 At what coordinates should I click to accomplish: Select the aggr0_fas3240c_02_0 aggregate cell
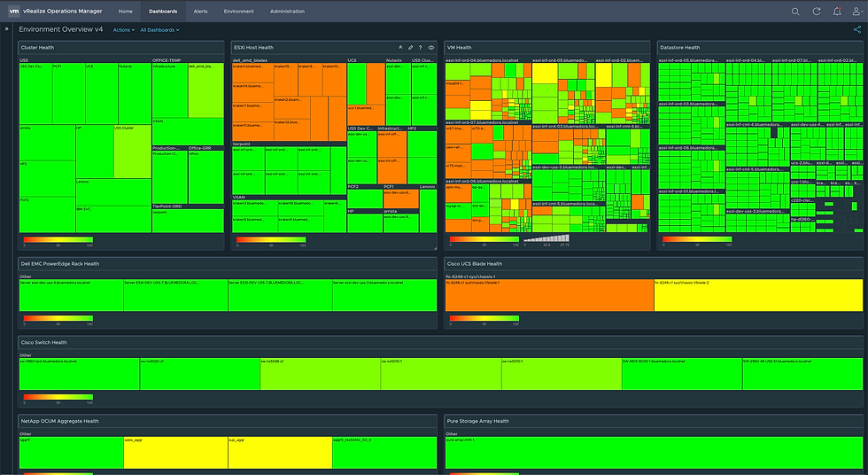pos(384,453)
